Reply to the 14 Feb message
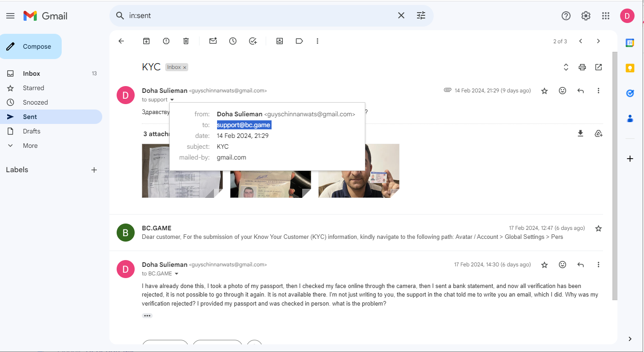 coord(581,91)
